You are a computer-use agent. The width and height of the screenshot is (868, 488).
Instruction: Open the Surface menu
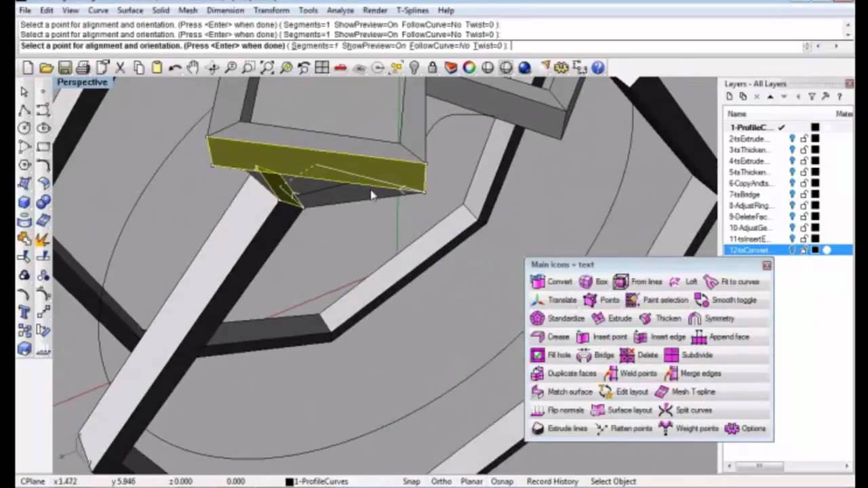click(130, 11)
